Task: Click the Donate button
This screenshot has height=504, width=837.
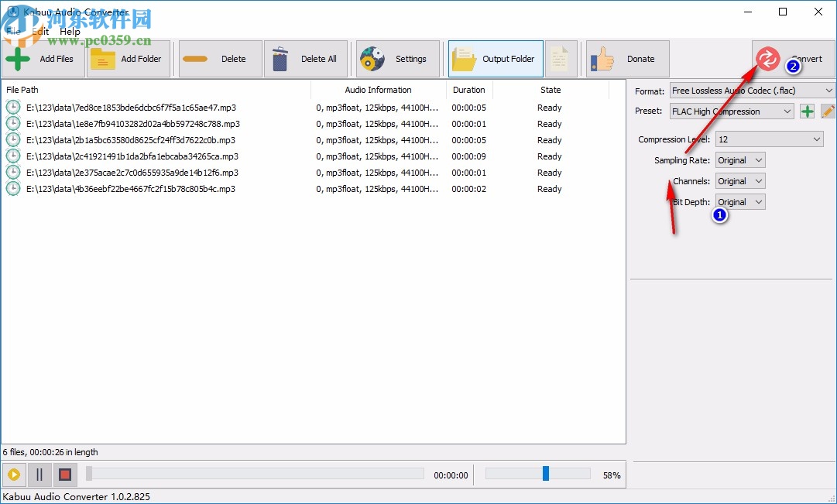Action: click(627, 58)
